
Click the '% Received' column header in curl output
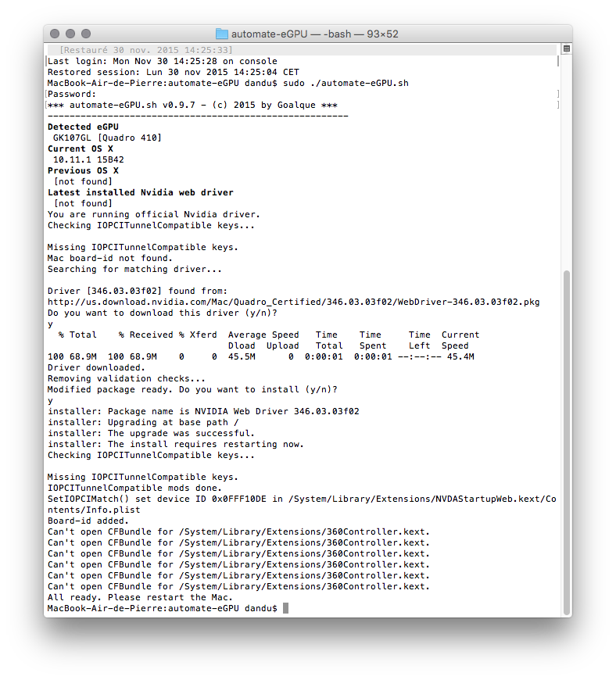[145, 335]
